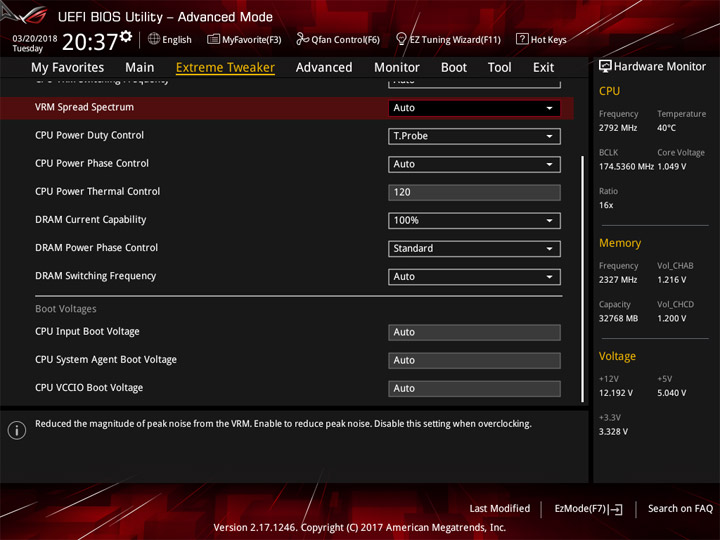The width and height of the screenshot is (720, 540).
Task: Click the Qfan Control fan icon
Action: [302, 39]
